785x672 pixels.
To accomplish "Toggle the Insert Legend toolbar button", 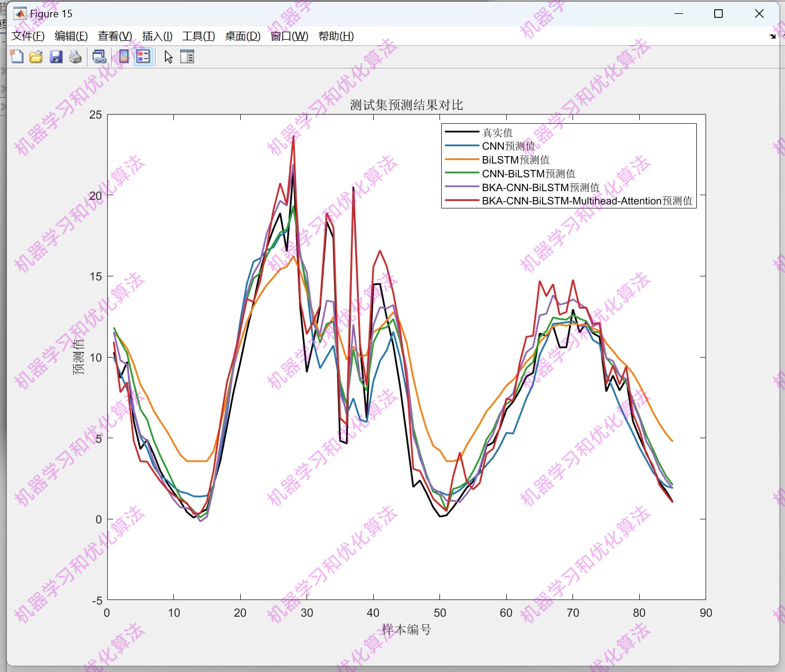I will [143, 56].
